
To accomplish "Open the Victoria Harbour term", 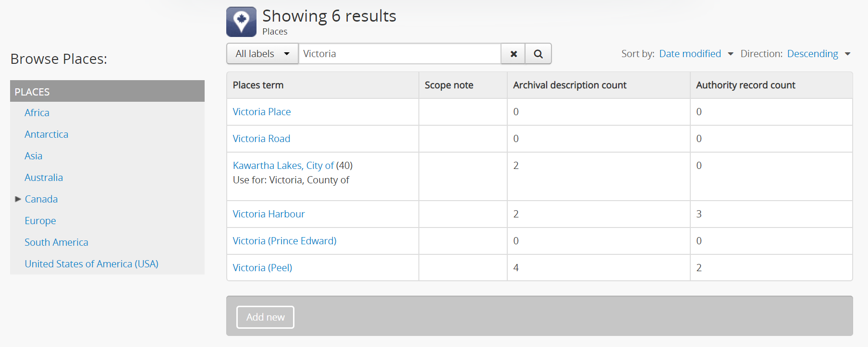I will pyautogui.click(x=269, y=214).
